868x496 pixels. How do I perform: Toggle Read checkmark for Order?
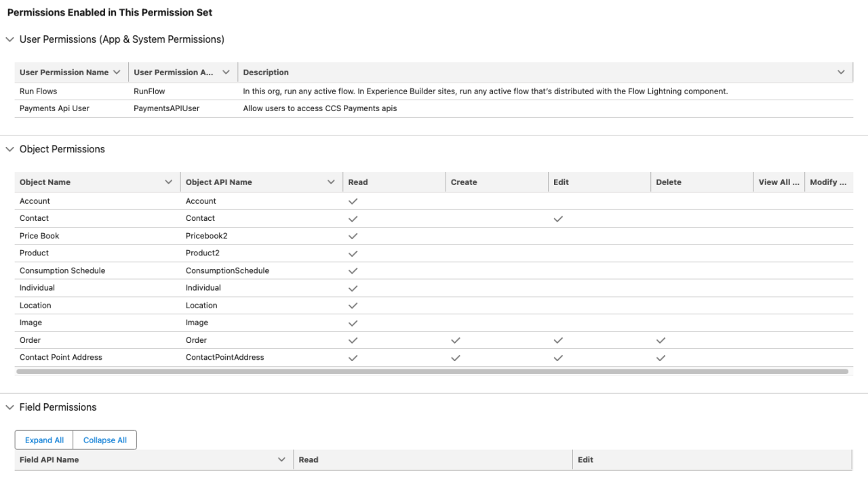[x=353, y=340]
